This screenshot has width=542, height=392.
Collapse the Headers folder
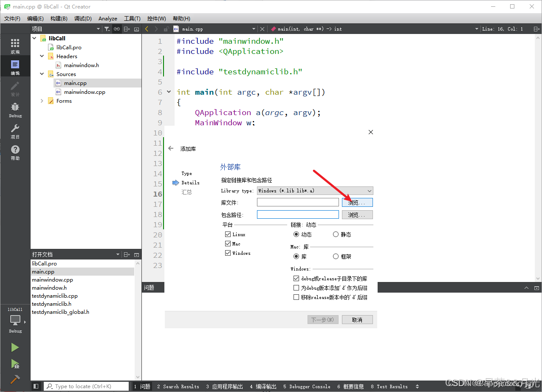(42, 56)
